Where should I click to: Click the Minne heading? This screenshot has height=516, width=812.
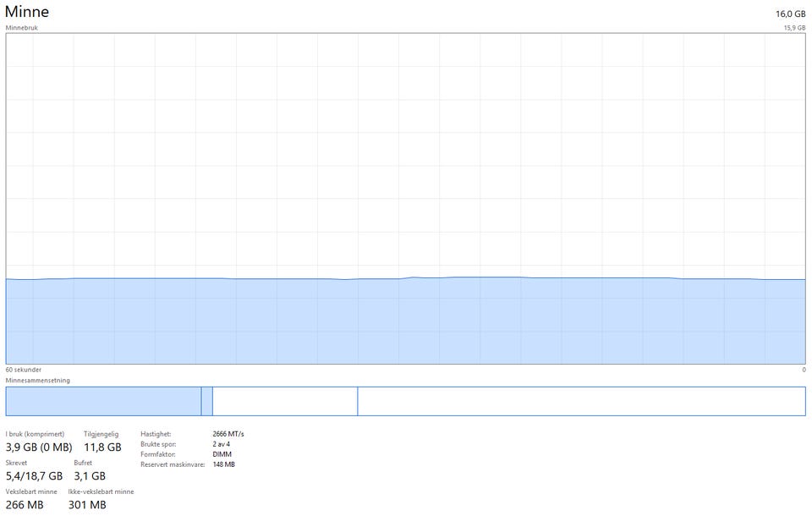(27, 11)
